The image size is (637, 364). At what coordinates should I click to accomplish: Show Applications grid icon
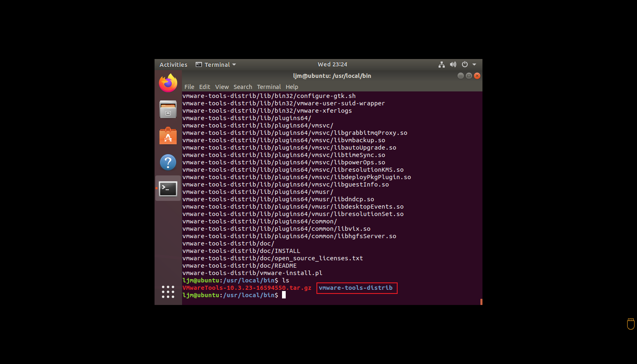pyautogui.click(x=168, y=292)
